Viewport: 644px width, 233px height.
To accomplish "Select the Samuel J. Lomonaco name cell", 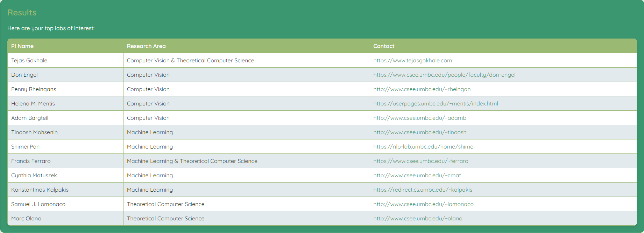I will pyautogui.click(x=65, y=204).
